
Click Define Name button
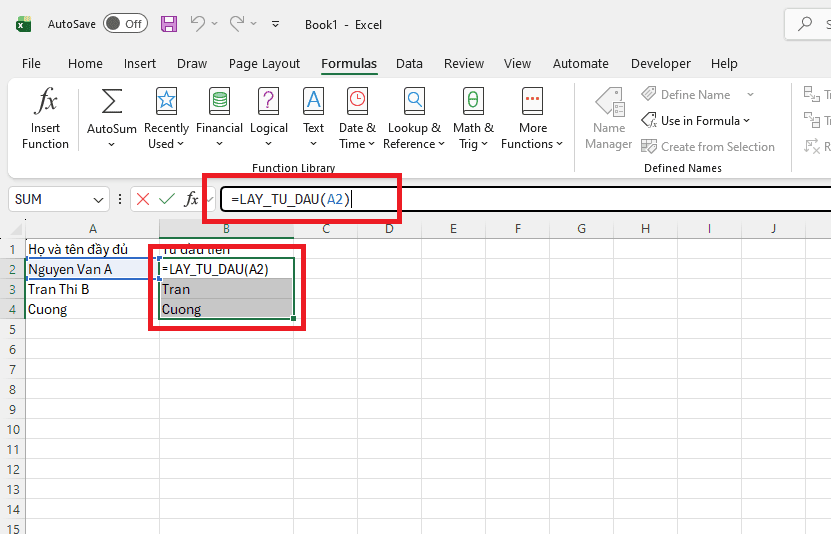[686, 94]
